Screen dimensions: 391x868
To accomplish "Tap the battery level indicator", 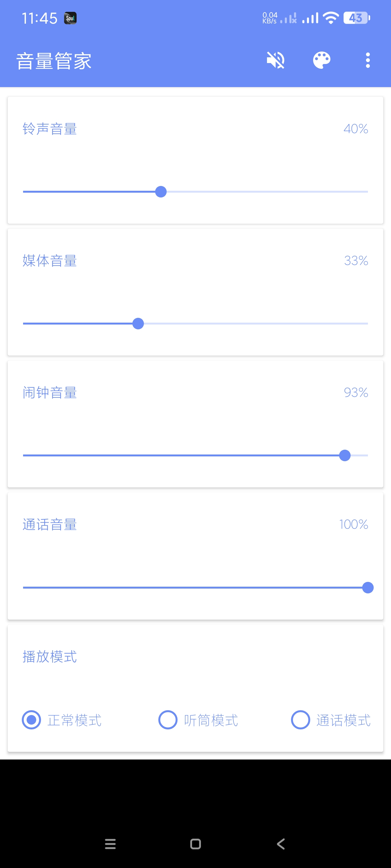I will tap(356, 18).
